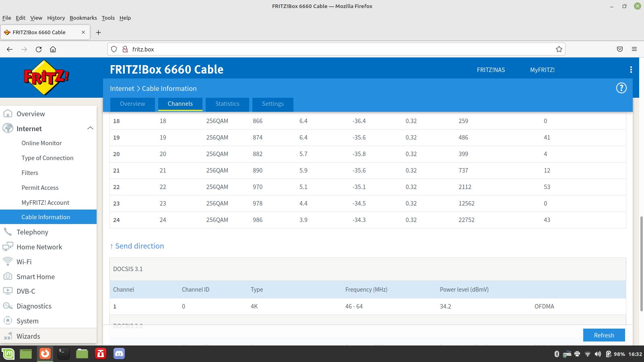This screenshot has height=362, width=644.
Task: Open the MyFRITZ! link in header
Action: pos(542,70)
